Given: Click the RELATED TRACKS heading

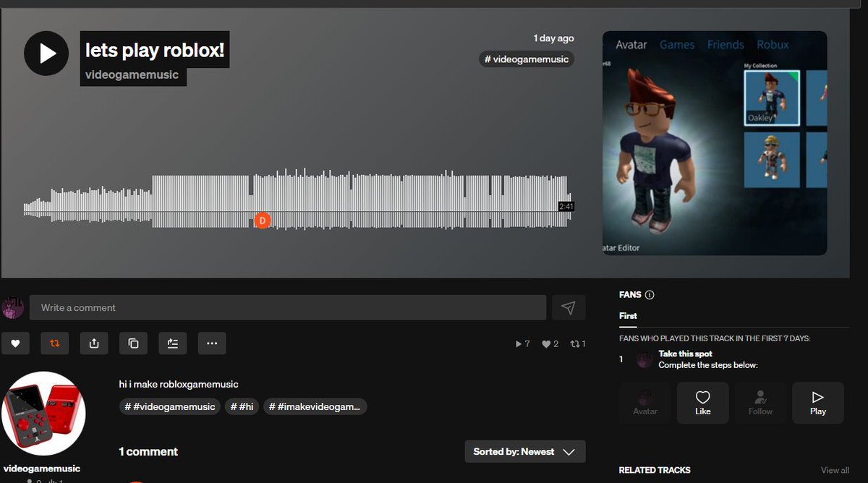Looking at the screenshot, I should click(655, 470).
